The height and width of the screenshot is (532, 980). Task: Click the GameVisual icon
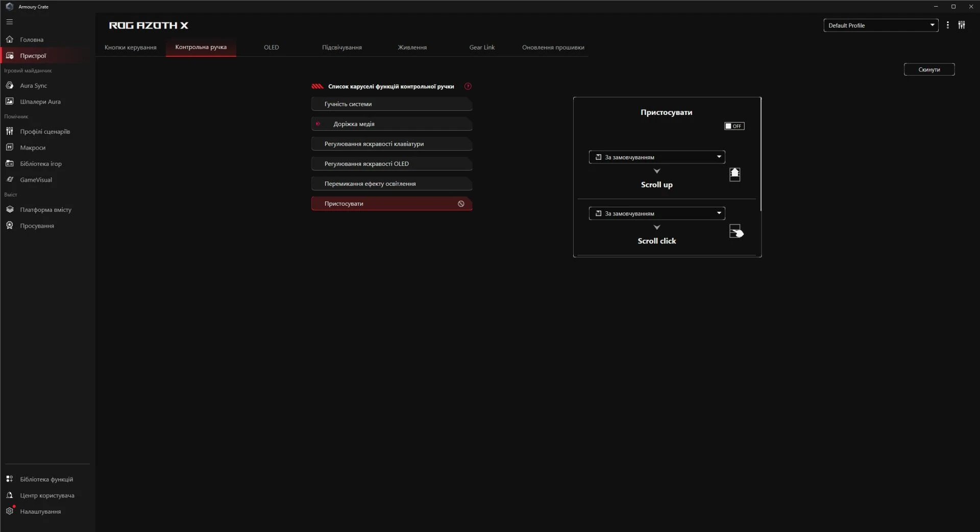click(x=9, y=180)
